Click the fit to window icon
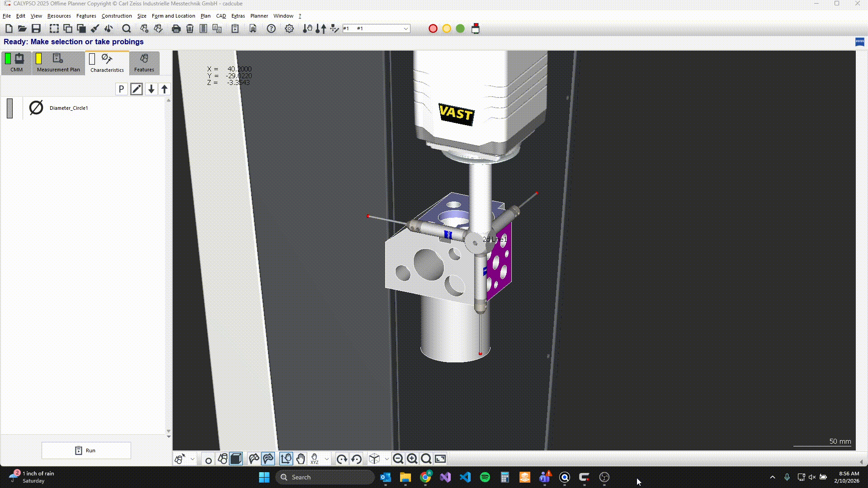 point(440,459)
